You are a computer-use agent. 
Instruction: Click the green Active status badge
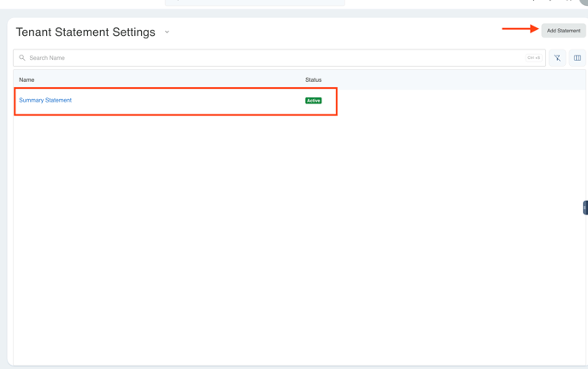click(314, 101)
